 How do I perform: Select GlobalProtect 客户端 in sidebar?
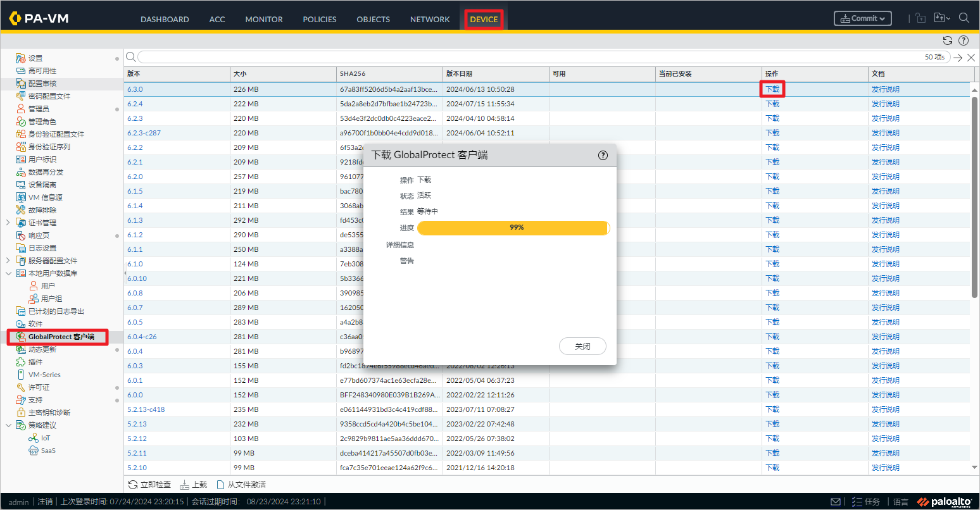(61, 337)
